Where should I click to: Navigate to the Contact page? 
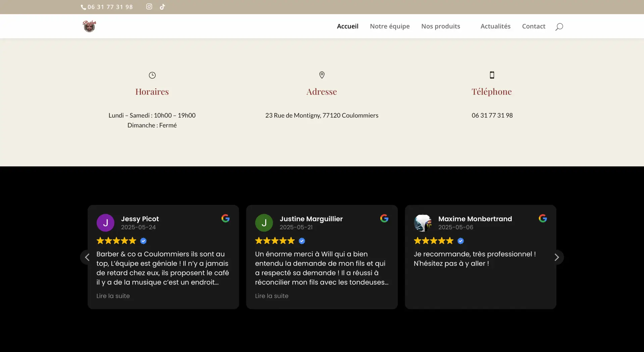pos(533,26)
